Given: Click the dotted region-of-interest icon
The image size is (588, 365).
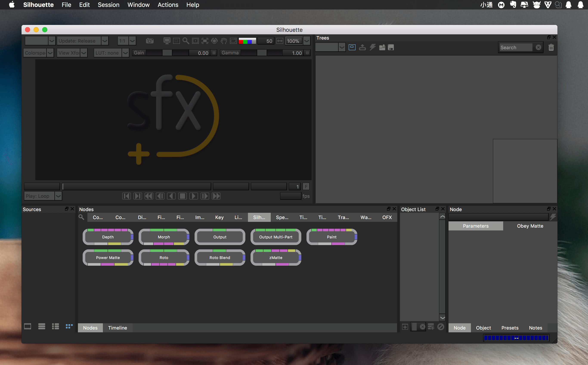Looking at the screenshot, I should click(176, 41).
